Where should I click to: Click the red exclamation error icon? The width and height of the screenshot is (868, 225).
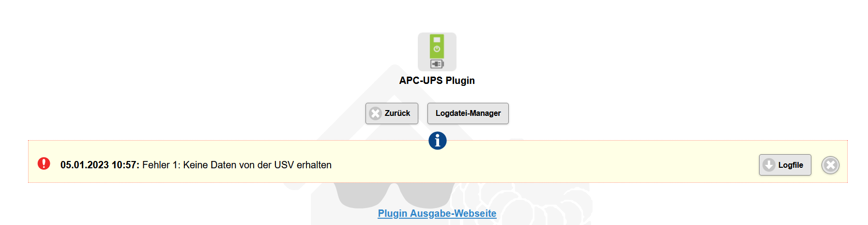pos(44,163)
